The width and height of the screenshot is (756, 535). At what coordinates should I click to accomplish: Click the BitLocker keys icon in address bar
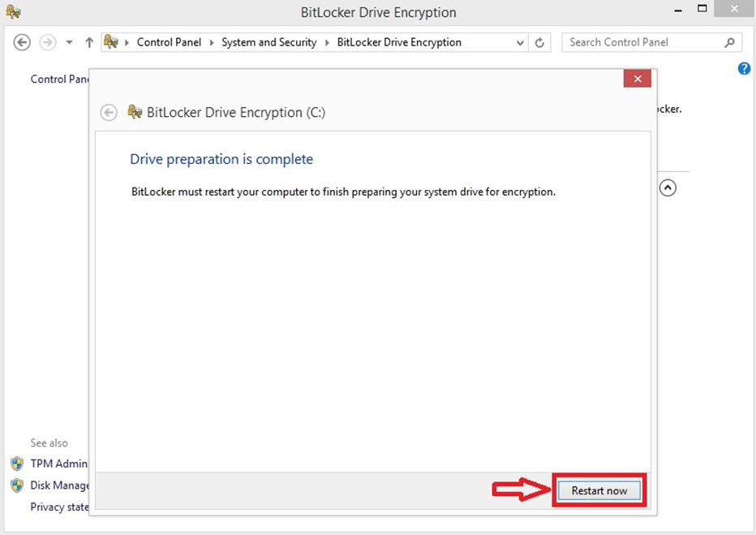click(x=111, y=42)
